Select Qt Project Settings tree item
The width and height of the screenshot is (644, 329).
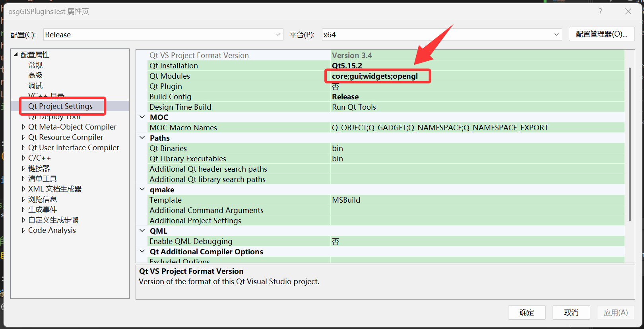pos(60,106)
